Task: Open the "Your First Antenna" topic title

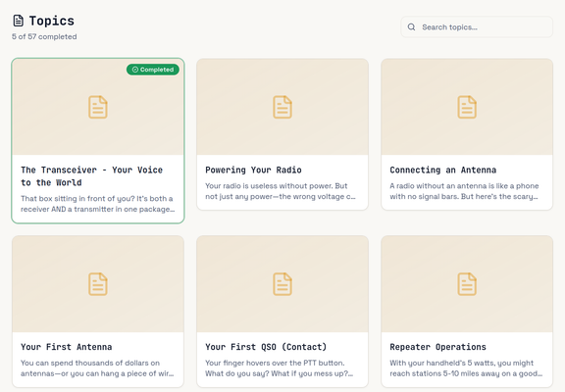Action: (67, 347)
